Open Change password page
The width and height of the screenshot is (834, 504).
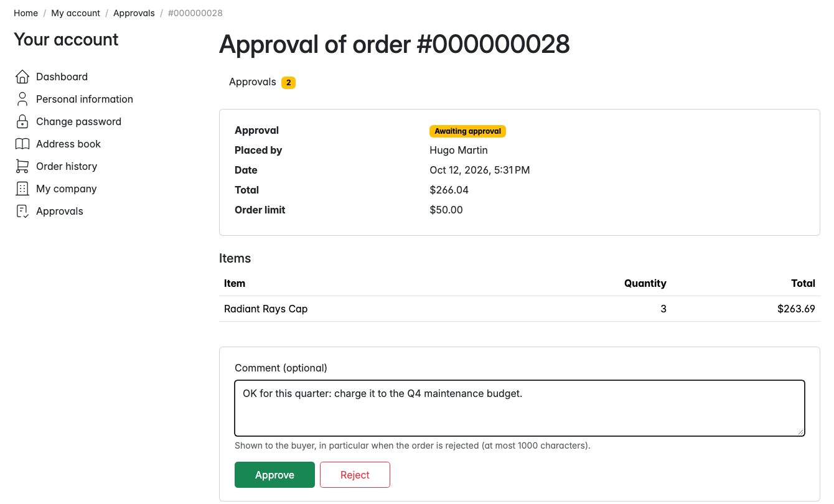point(78,121)
